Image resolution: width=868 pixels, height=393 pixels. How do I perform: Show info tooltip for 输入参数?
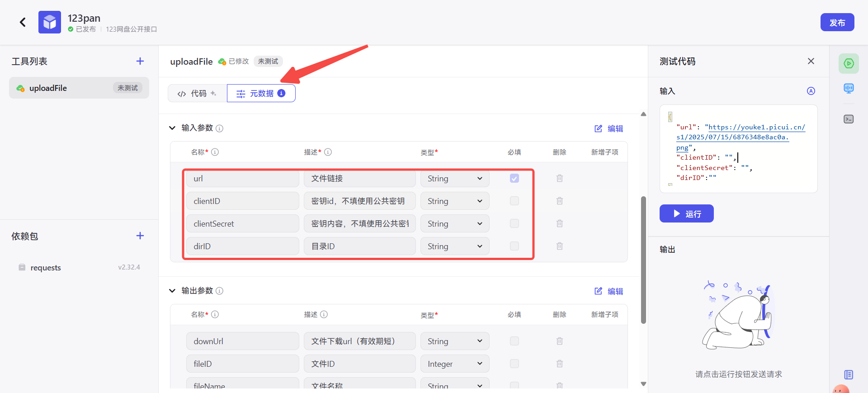(219, 128)
